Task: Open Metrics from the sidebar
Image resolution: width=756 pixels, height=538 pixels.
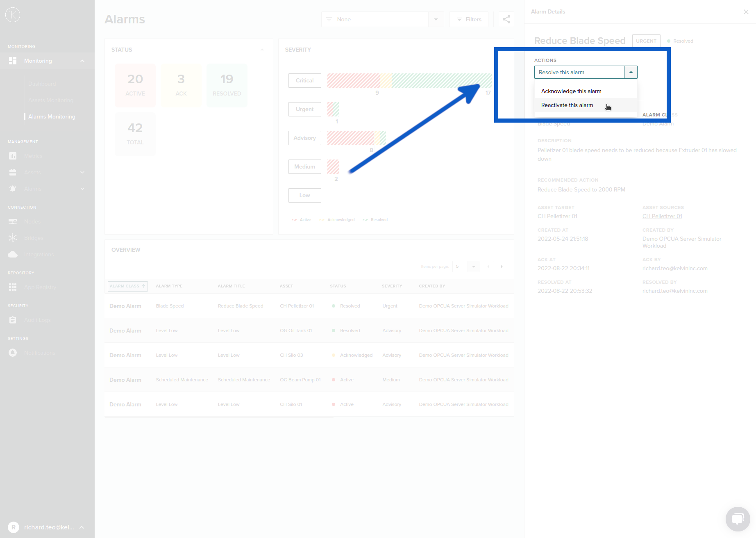Action: (33, 156)
